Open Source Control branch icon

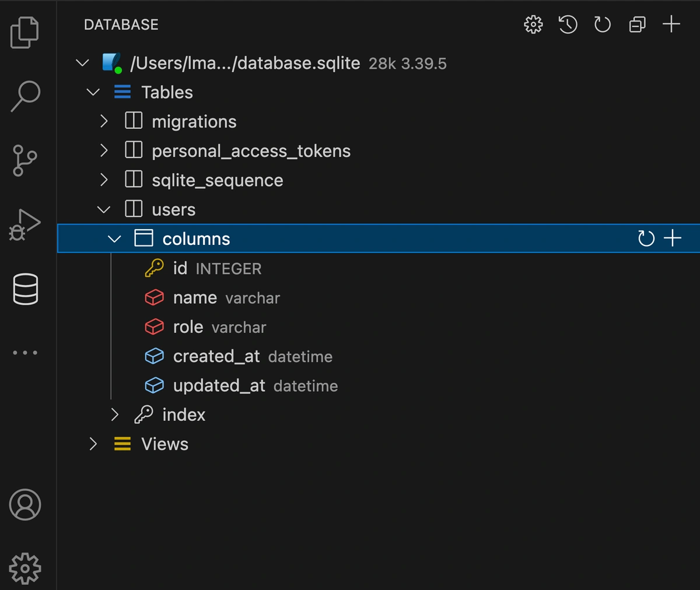click(x=24, y=160)
